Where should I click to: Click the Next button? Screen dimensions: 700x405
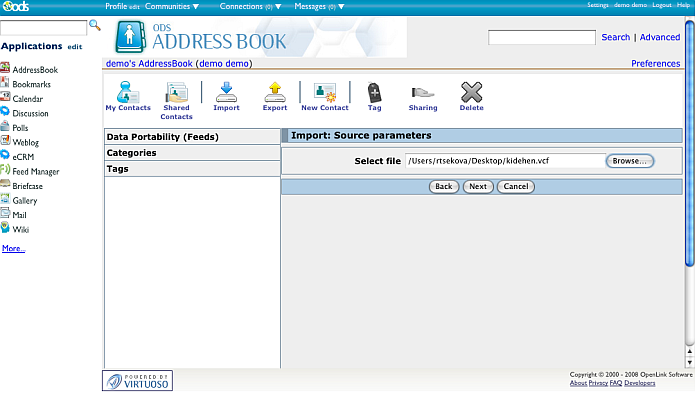point(477,187)
